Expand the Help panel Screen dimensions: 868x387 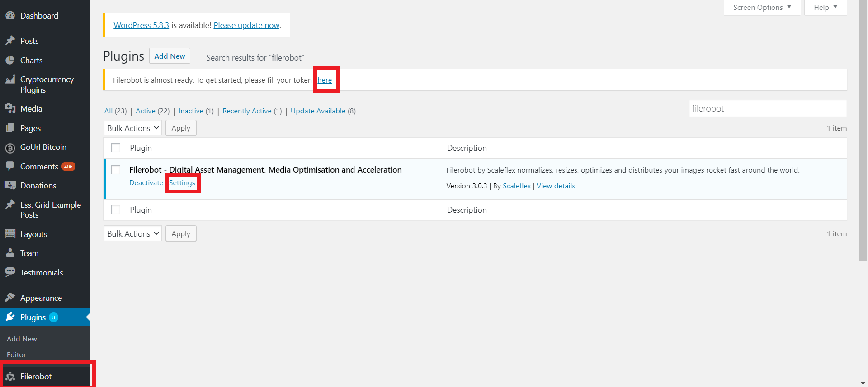(826, 7)
